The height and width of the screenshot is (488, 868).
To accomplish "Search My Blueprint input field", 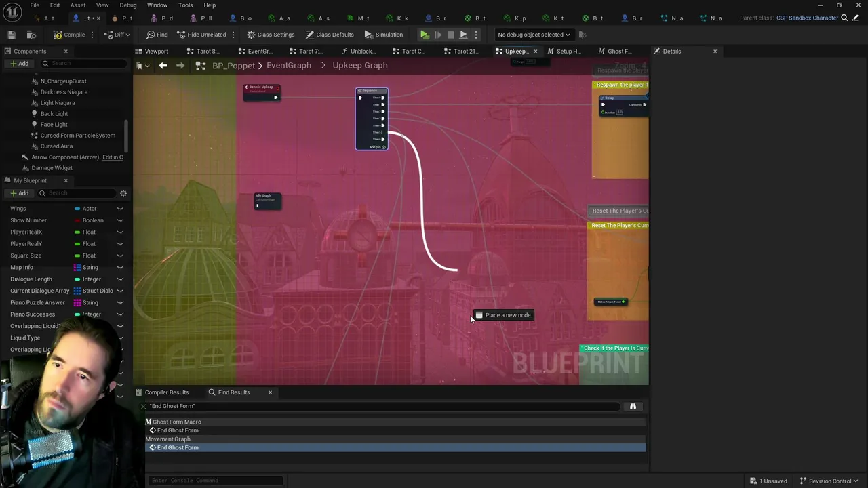I will [76, 193].
